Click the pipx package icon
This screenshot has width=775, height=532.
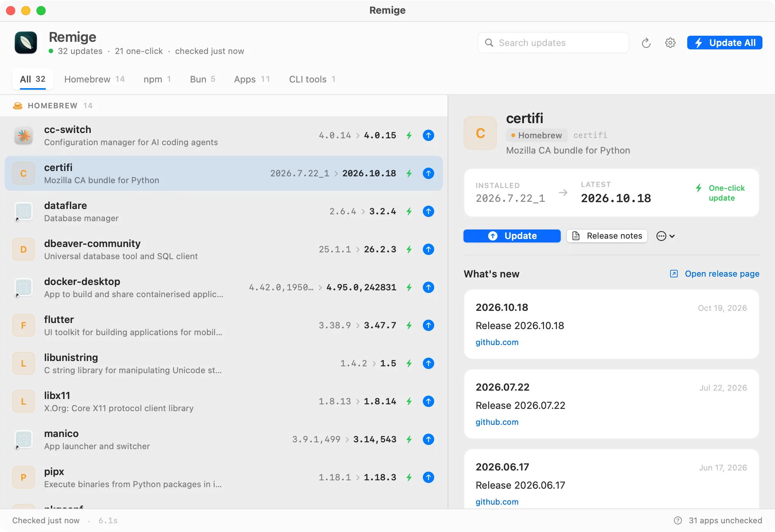click(24, 477)
